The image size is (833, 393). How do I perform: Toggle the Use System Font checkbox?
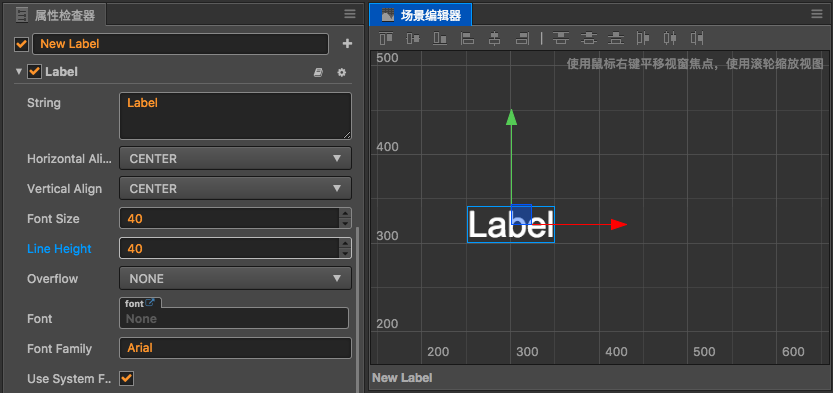pyautogui.click(x=126, y=379)
